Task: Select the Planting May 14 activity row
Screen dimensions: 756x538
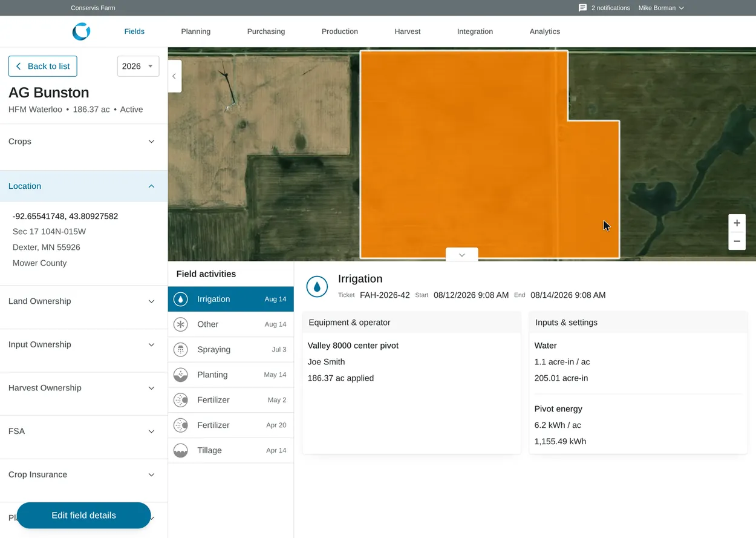Action: pyautogui.click(x=231, y=375)
